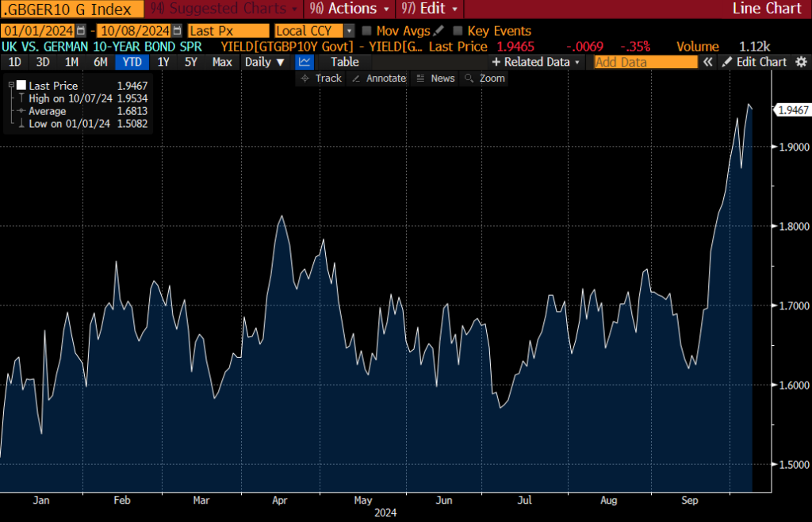
Task: Click the Add Data input field
Action: [x=645, y=62]
